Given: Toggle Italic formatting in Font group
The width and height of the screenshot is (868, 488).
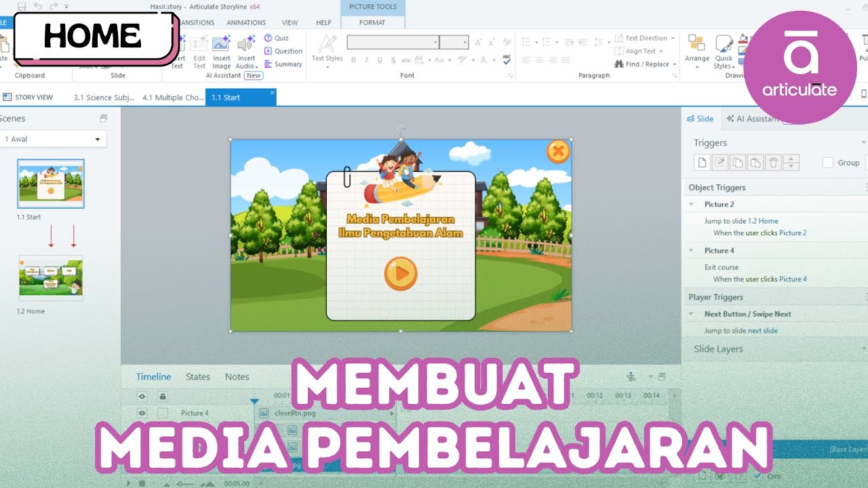Looking at the screenshot, I should (x=367, y=60).
